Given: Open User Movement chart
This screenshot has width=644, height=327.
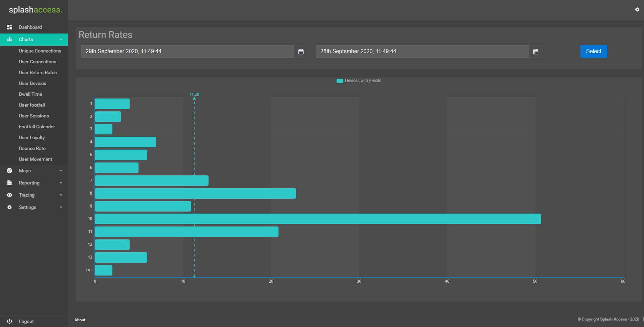Looking at the screenshot, I should click(36, 159).
